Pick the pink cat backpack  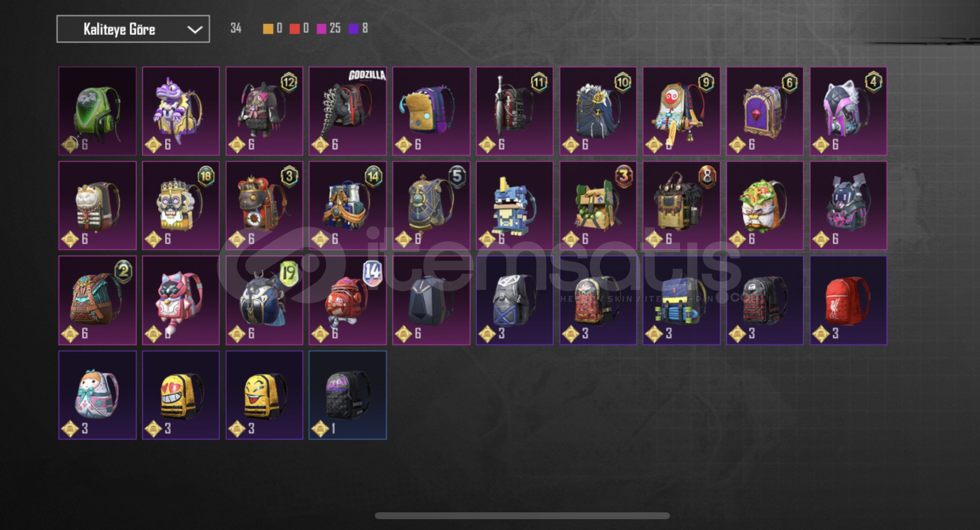coord(181,300)
